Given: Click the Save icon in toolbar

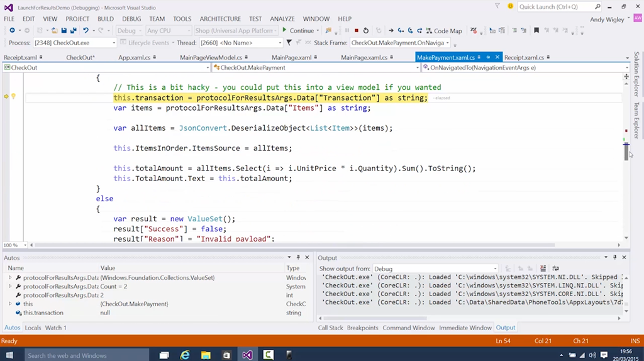Looking at the screenshot, I should [x=64, y=30].
